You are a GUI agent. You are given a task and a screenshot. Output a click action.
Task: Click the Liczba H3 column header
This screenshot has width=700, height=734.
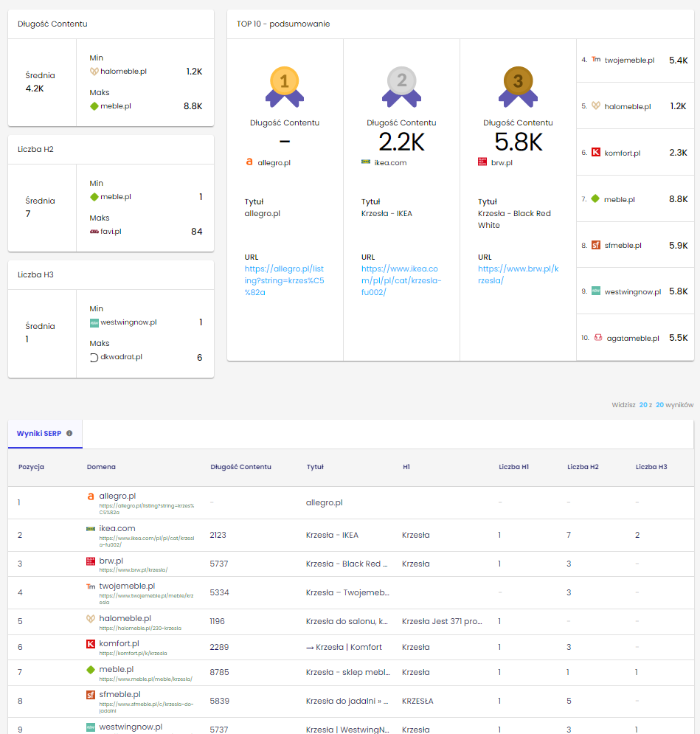[651, 467]
